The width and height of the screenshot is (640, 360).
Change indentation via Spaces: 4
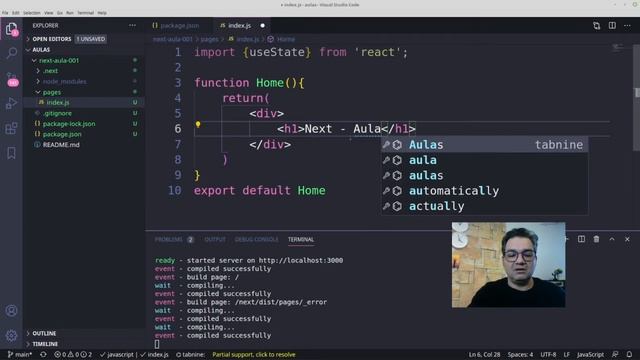pyautogui.click(x=520, y=354)
